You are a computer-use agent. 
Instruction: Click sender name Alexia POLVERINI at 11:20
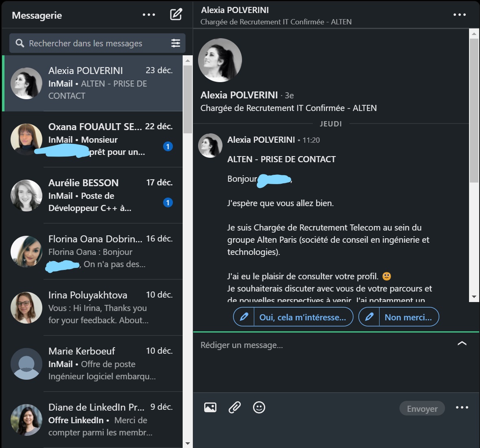pyautogui.click(x=261, y=140)
